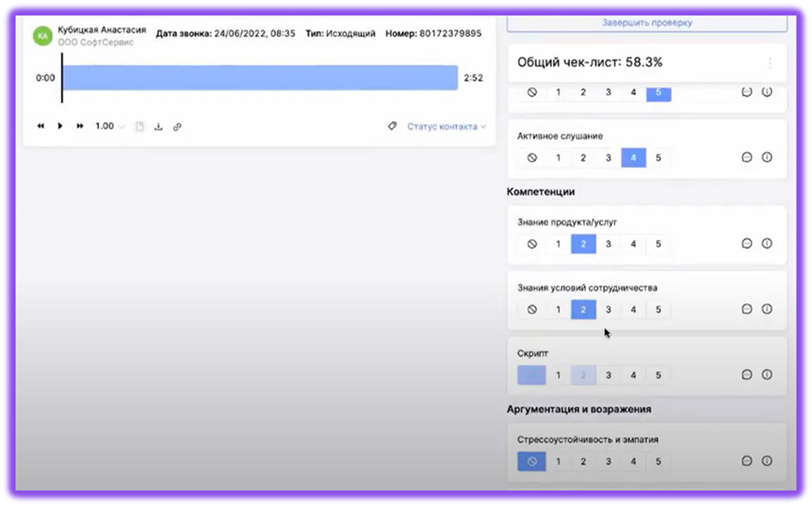
Task: Click the 0:00 start time label
Action: tap(45, 78)
